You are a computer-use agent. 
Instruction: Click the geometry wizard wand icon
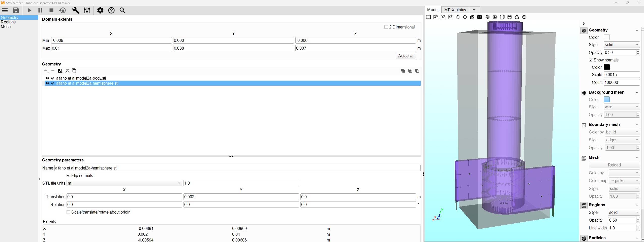67,71
